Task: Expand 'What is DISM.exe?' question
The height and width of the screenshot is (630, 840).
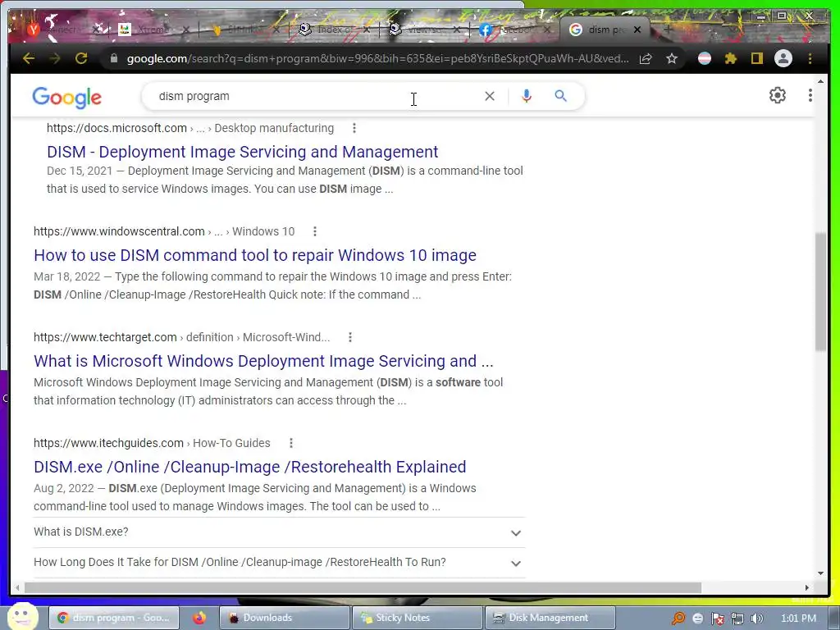Action: pyautogui.click(x=279, y=532)
